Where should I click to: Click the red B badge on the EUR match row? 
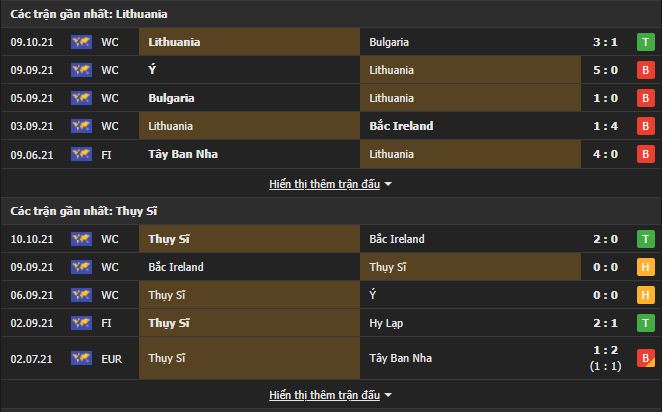tap(645, 357)
